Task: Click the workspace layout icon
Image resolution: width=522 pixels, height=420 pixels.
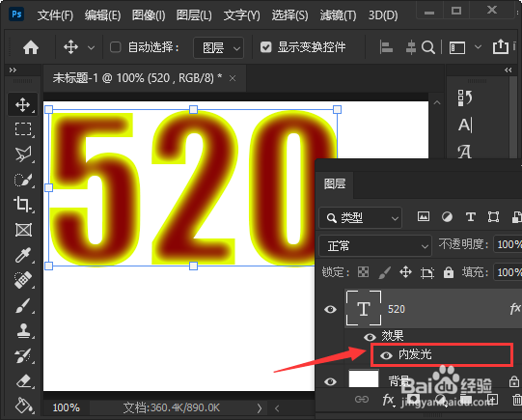Action: (x=457, y=47)
